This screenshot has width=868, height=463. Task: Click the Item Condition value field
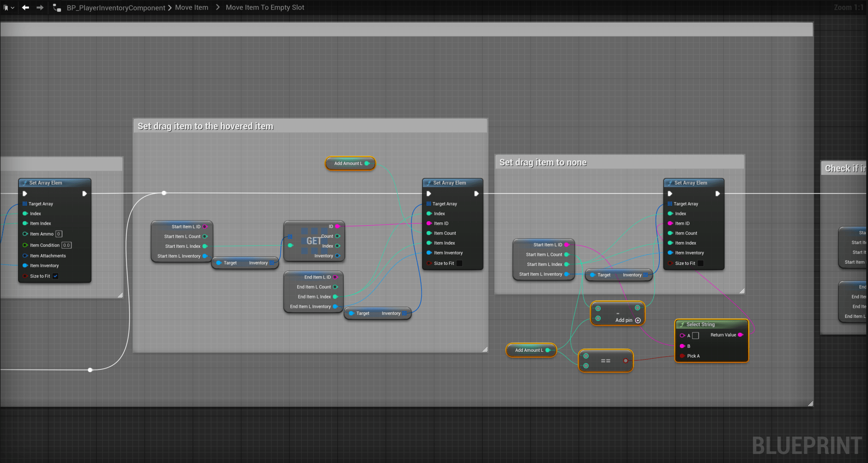pyautogui.click(x=66, y=246)
